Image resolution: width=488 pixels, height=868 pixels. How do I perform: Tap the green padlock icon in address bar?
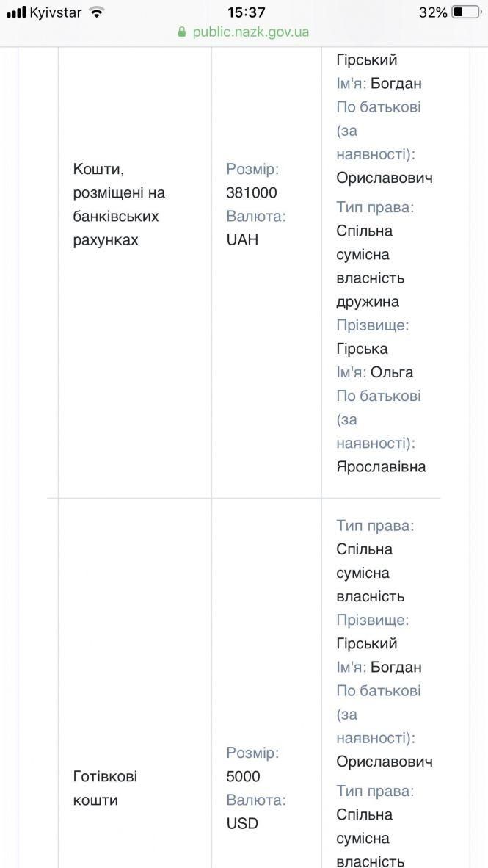[x=183, y=32]
